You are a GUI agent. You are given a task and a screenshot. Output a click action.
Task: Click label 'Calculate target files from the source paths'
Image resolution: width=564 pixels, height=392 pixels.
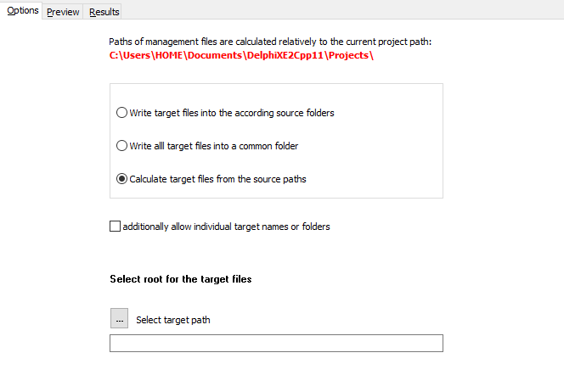218,179
